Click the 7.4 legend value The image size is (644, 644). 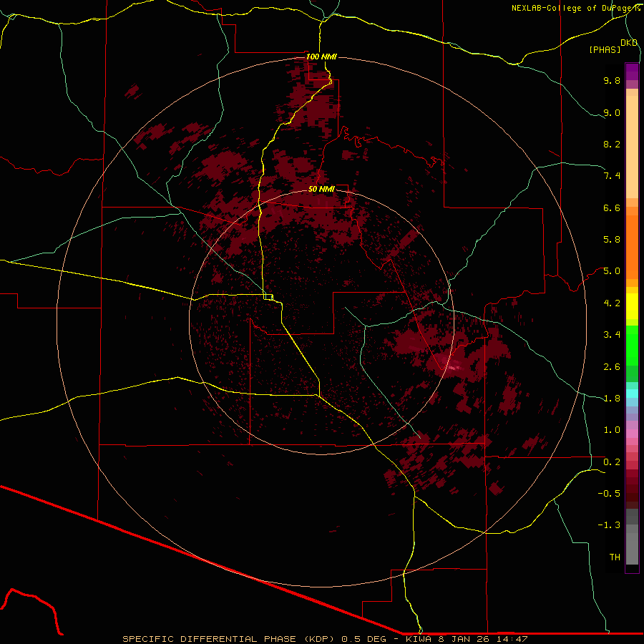(x=611, y=176)
